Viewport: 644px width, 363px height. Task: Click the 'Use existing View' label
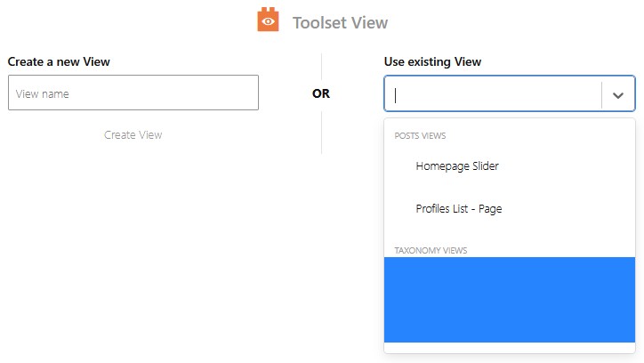pos(432,61)
